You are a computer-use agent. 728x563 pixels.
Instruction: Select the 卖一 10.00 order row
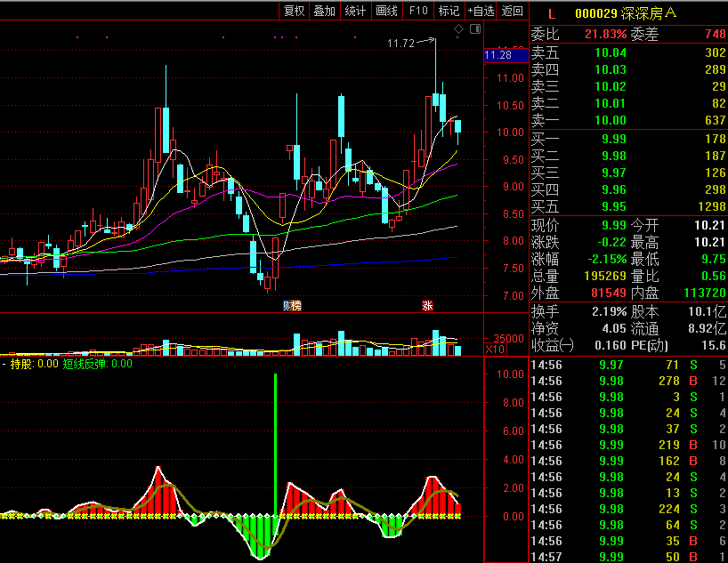click(628, 120)
